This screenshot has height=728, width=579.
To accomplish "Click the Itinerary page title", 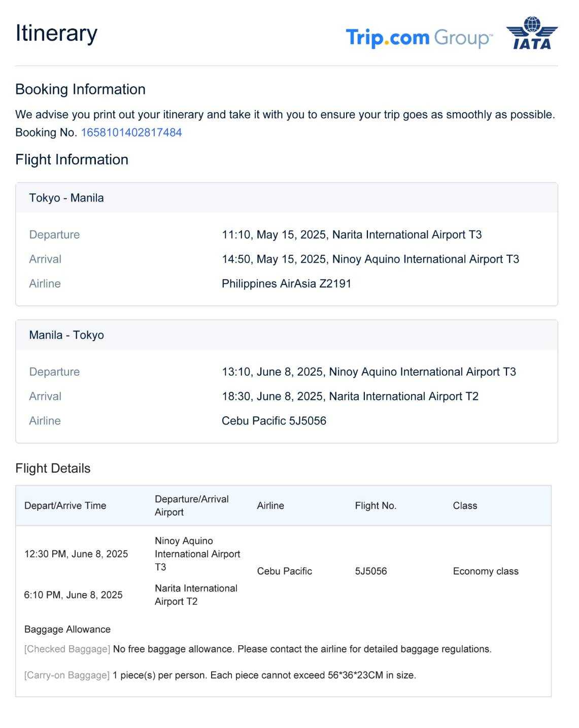I will (56, 34).
